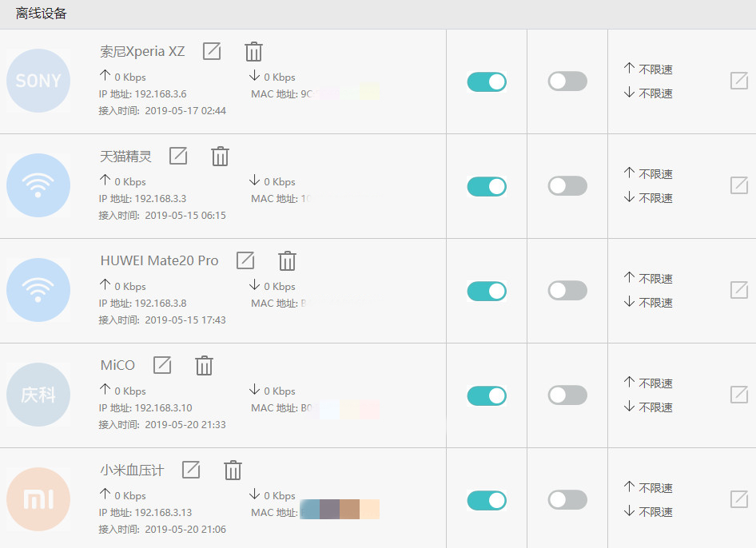
Task: Edit the 天猫精灵 device name
Action: pyautogui.click(x=178, y=156)
